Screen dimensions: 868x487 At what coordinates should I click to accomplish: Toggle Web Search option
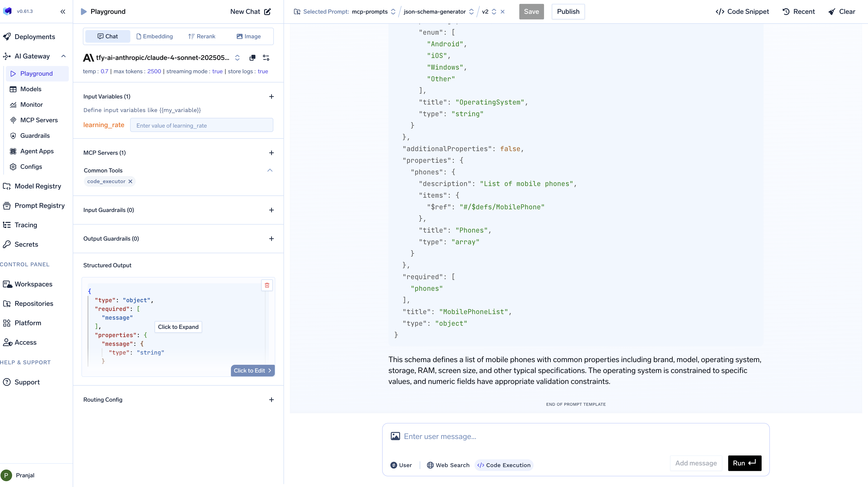click(448, 465)
